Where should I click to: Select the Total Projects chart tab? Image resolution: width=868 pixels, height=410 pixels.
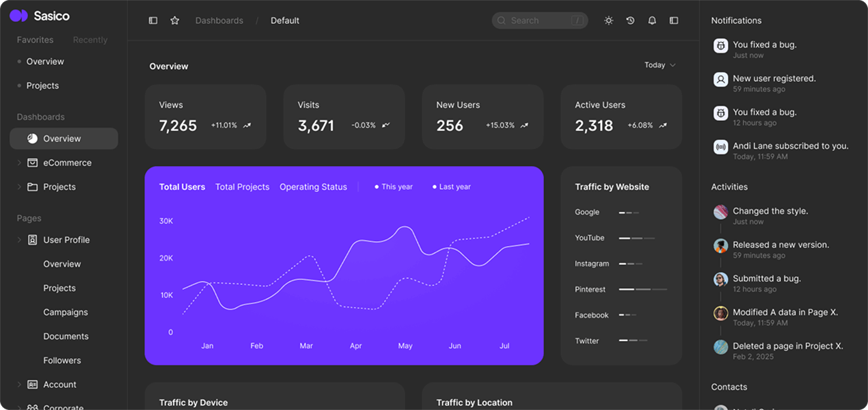click(x=242, y=187)
